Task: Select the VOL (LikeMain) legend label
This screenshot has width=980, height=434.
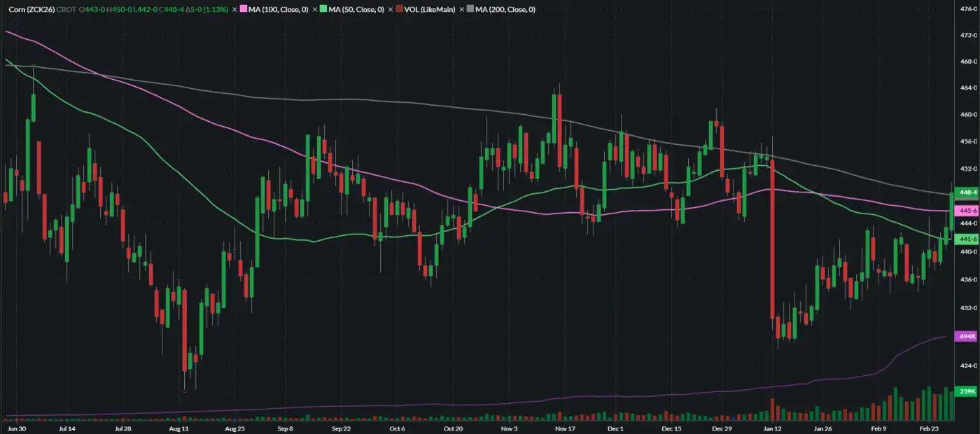Action: point(429,10)
